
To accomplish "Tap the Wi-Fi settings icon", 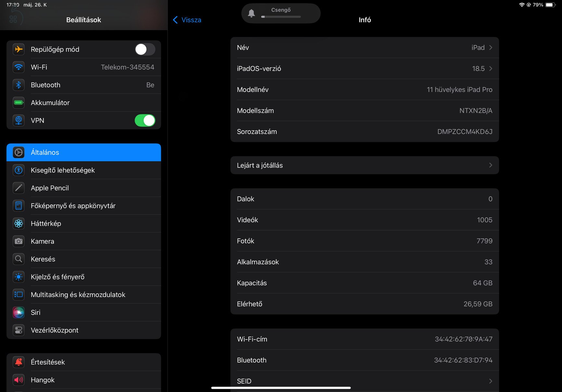I will [x=19, y=67].
